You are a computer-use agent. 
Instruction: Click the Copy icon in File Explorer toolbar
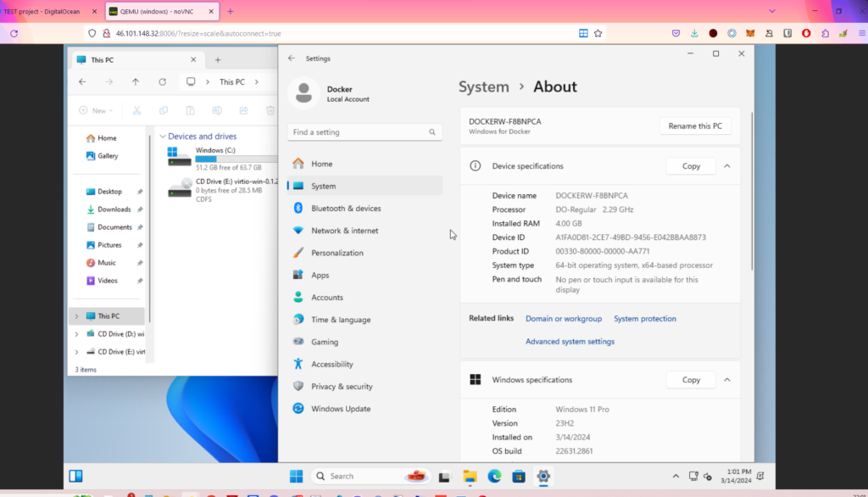(164, 110)
